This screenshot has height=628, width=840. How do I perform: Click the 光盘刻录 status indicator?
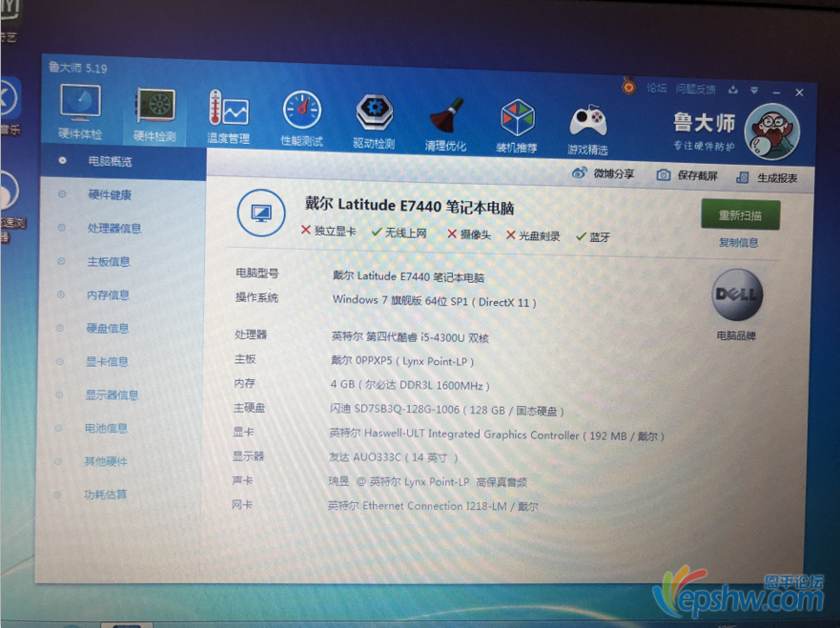pyautogui.click(x=533, y=235)
